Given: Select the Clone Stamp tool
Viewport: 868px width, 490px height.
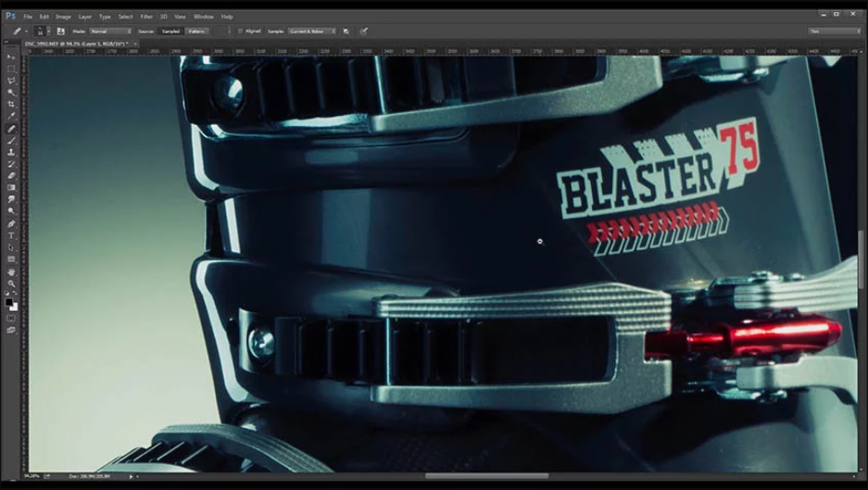Looking at the screenshot, I should click(11, 152).
